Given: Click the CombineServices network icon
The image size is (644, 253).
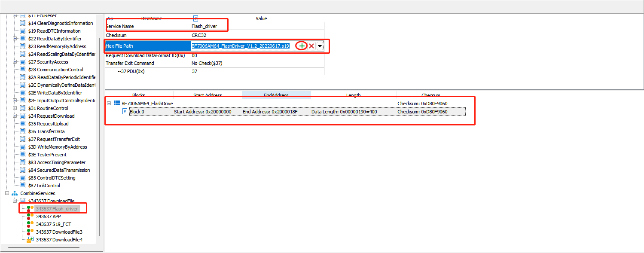Looking at the screenshot, I should click(15, 193).
